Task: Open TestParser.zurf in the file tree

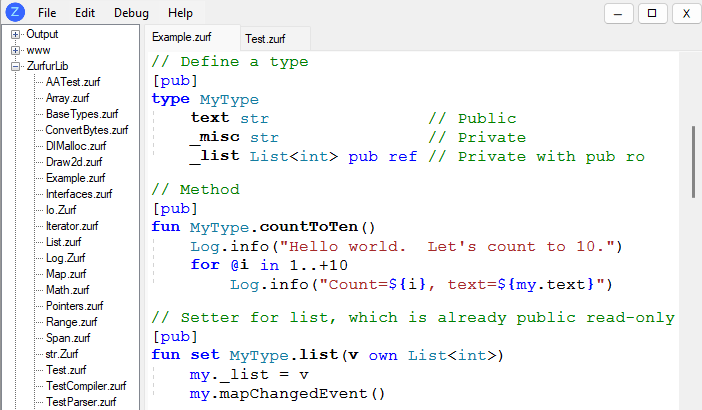Action: point(81,402)
